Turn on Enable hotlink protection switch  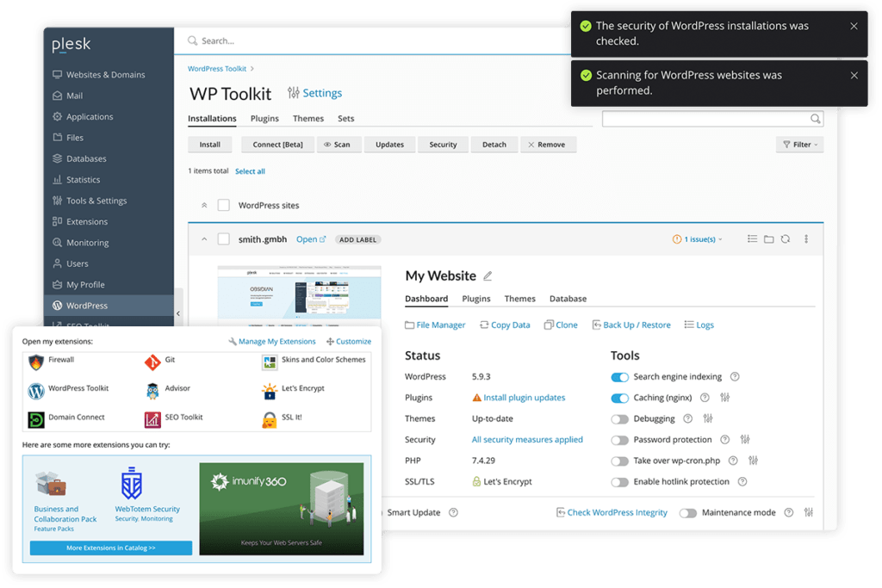pos(620,482)
